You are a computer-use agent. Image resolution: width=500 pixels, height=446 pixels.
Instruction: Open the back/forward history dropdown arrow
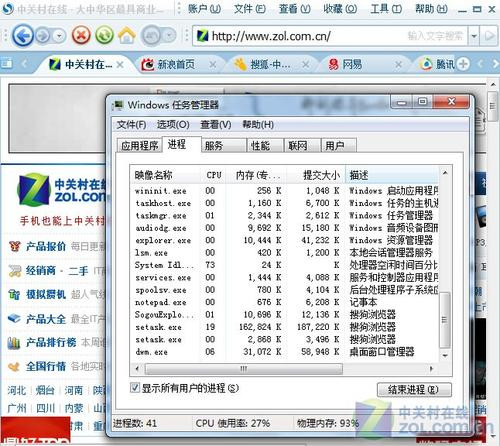click(x=59, y=35)
